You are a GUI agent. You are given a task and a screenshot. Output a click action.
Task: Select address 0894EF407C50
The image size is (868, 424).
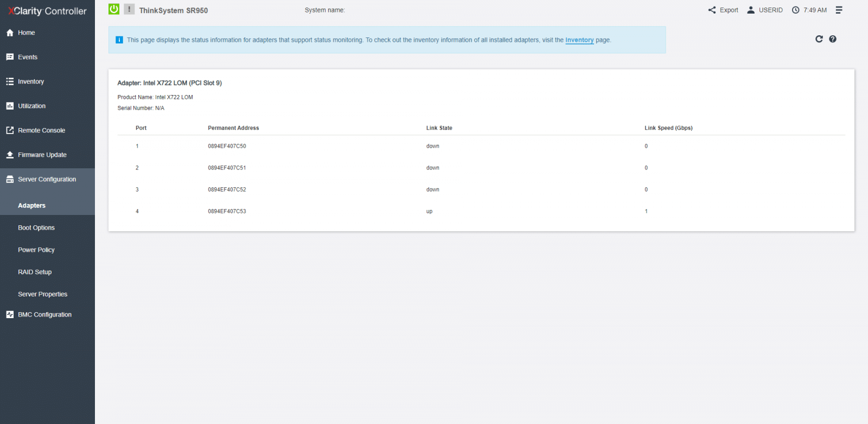coord(227,146)
